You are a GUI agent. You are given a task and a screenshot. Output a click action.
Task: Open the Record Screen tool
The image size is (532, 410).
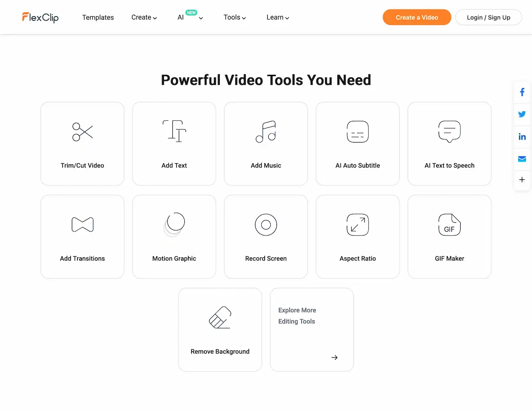pyautogui.click(x=266, y=237)
